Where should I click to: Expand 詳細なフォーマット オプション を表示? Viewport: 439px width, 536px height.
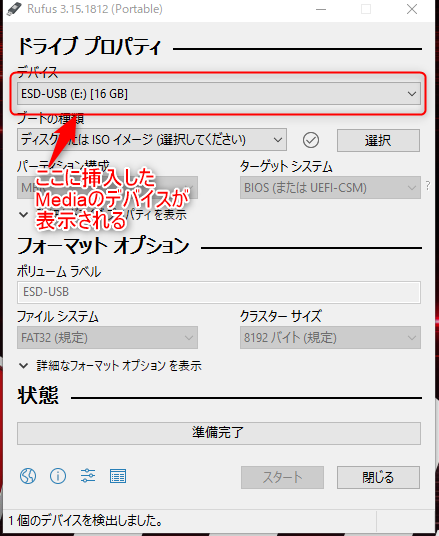coord(110,366)
